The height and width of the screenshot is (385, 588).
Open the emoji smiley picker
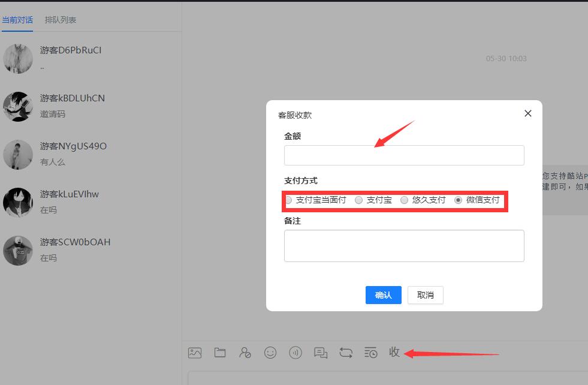[x=270, y=353]
